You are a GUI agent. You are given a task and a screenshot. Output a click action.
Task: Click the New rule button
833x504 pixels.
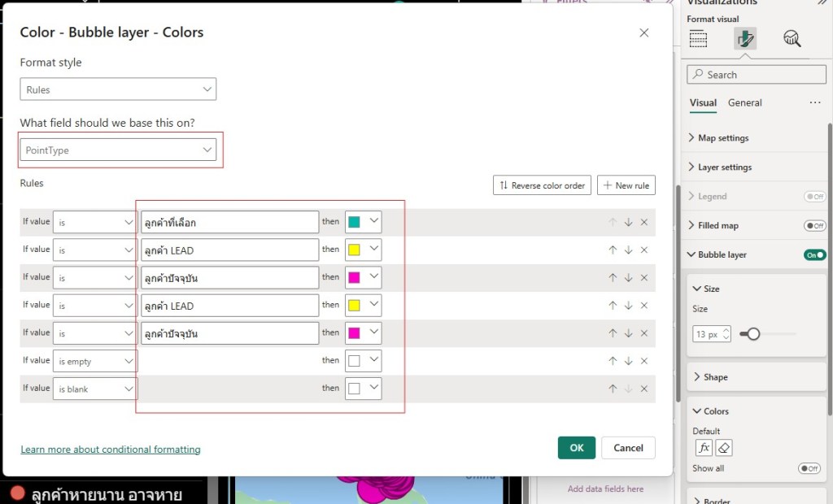pyautogui.click(x=626, y=185)
